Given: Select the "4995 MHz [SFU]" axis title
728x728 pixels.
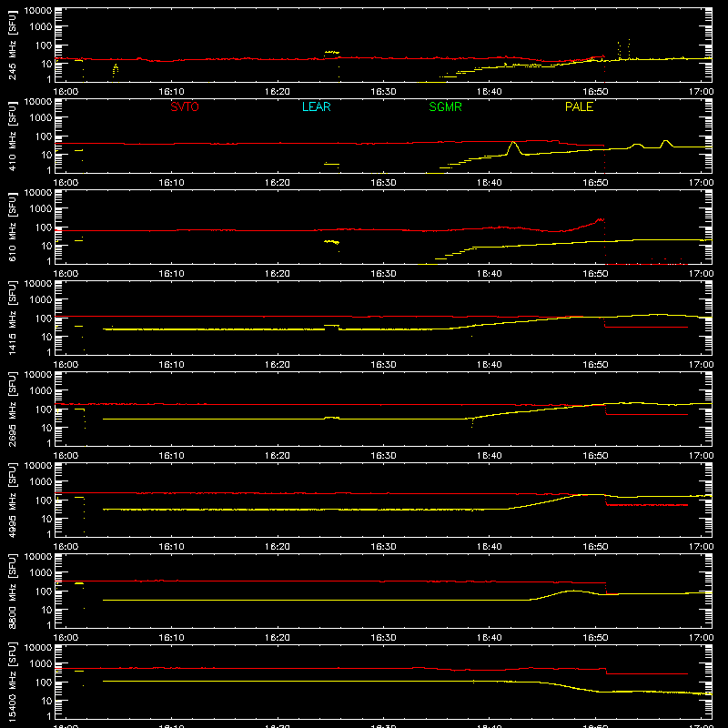Looking at the screenshot, I should (13, 500).
